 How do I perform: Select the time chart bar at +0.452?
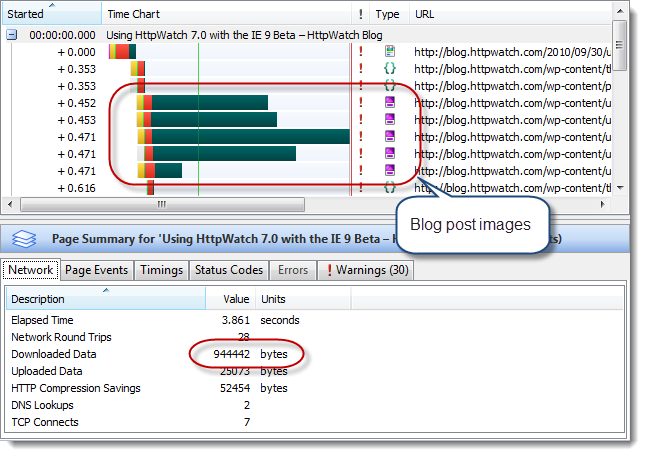click(202, 102)
